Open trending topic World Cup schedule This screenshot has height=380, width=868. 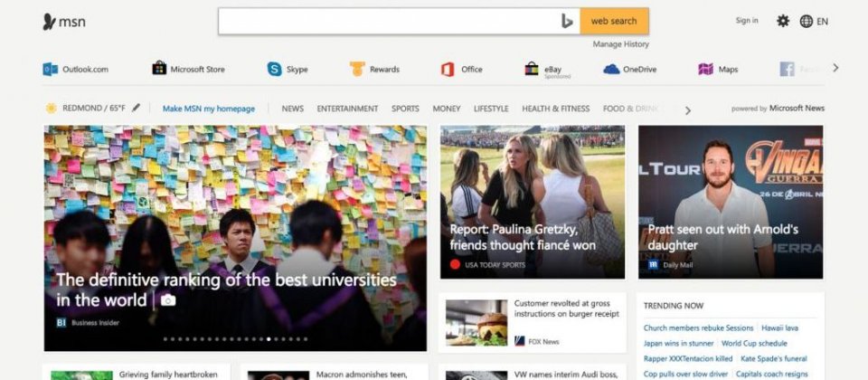click(754, 344)
